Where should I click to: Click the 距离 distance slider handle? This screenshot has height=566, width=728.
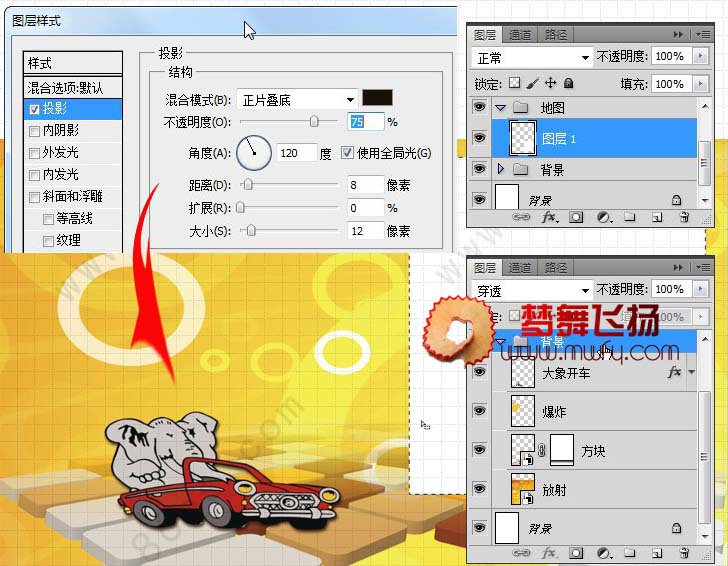[x=248, y=184]
